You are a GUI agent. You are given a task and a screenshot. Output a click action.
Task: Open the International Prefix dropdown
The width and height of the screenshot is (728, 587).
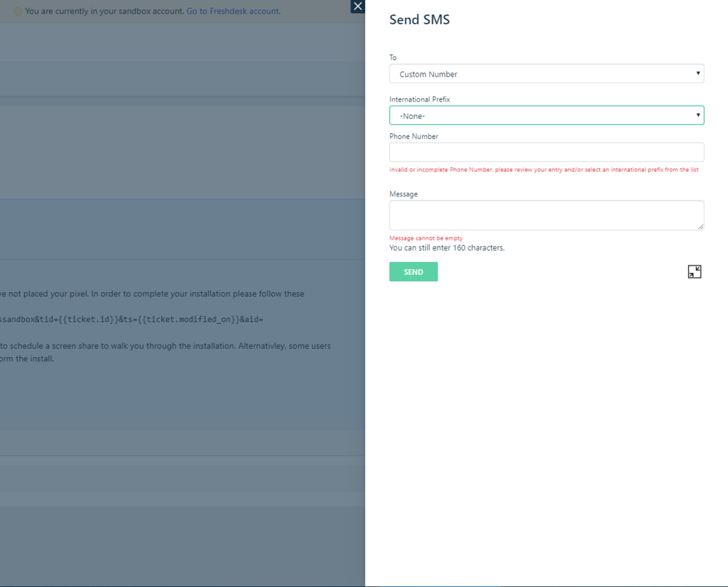tap(547, 115)
